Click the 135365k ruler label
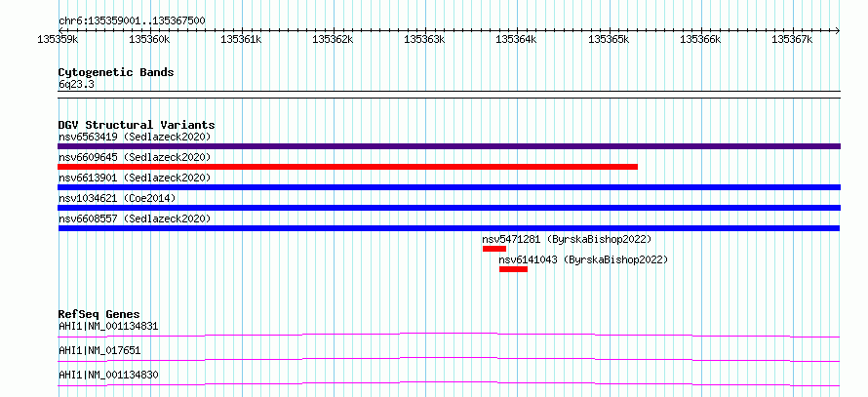The image size is (868, 397). (x=609, y=39)
